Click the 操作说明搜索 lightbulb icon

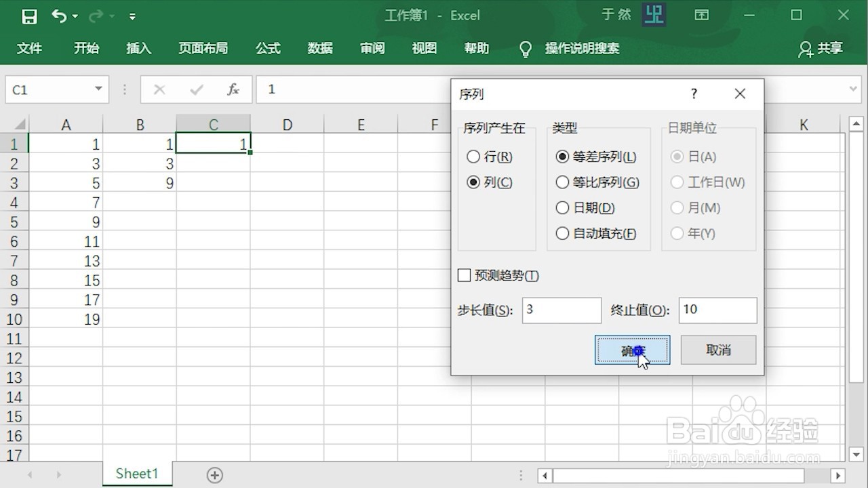(526, 48)
